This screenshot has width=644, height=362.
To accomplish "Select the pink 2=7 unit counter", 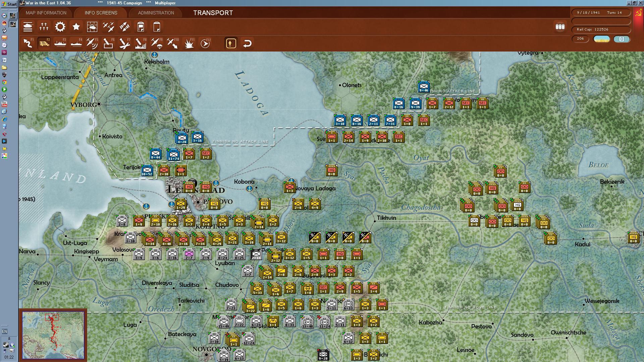I will click(189, 254).
